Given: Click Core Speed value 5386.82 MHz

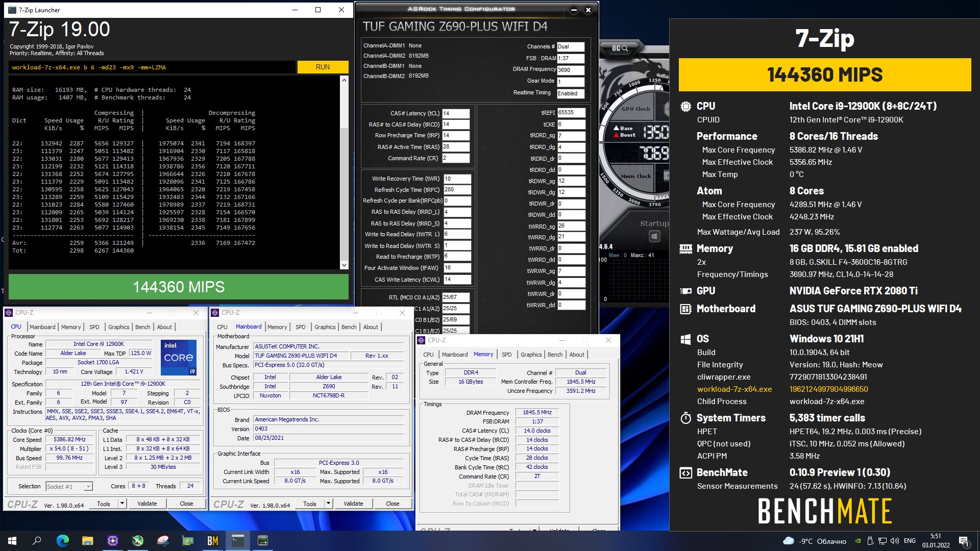Looking at the screenshot, I should 70,439.
